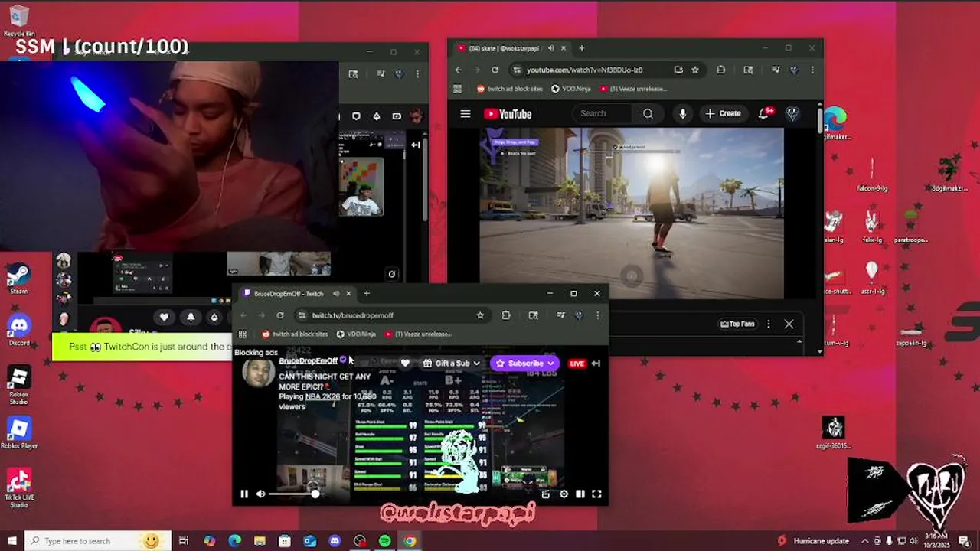Screen dimensions: 980x551
Task: Open Twitch player settings gear
Action: tap(564, 494)
